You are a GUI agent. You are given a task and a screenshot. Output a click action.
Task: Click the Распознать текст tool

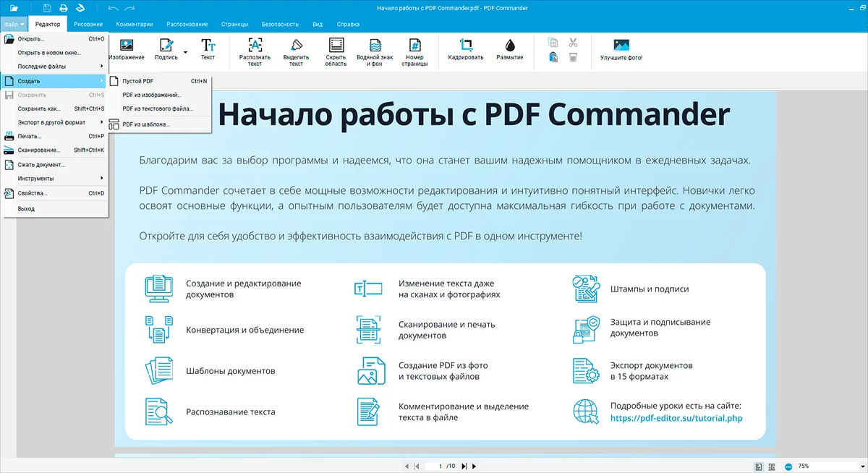pos(255,52)
